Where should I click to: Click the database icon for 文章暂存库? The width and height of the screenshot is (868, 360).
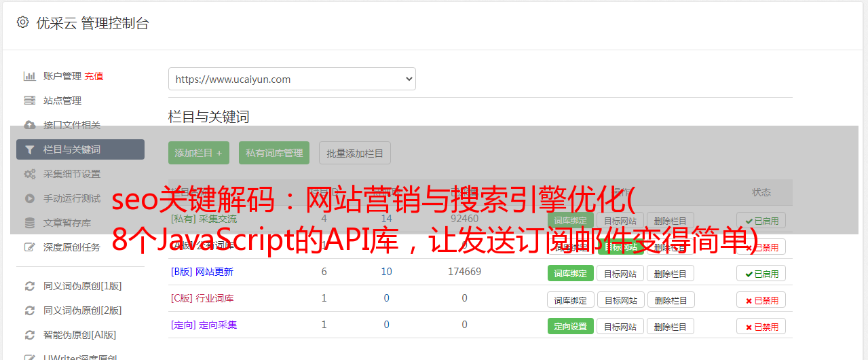[30, 223]
